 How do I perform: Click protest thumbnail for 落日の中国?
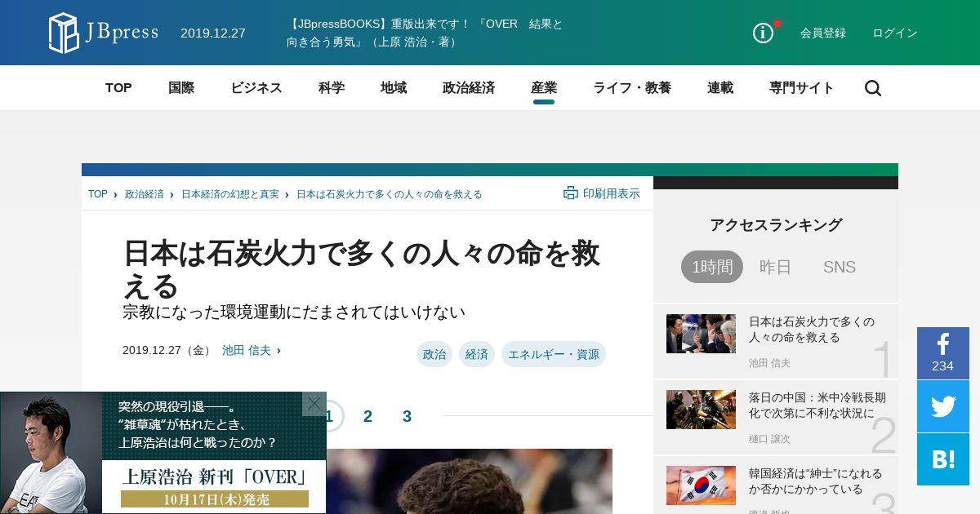click(701, 410)
